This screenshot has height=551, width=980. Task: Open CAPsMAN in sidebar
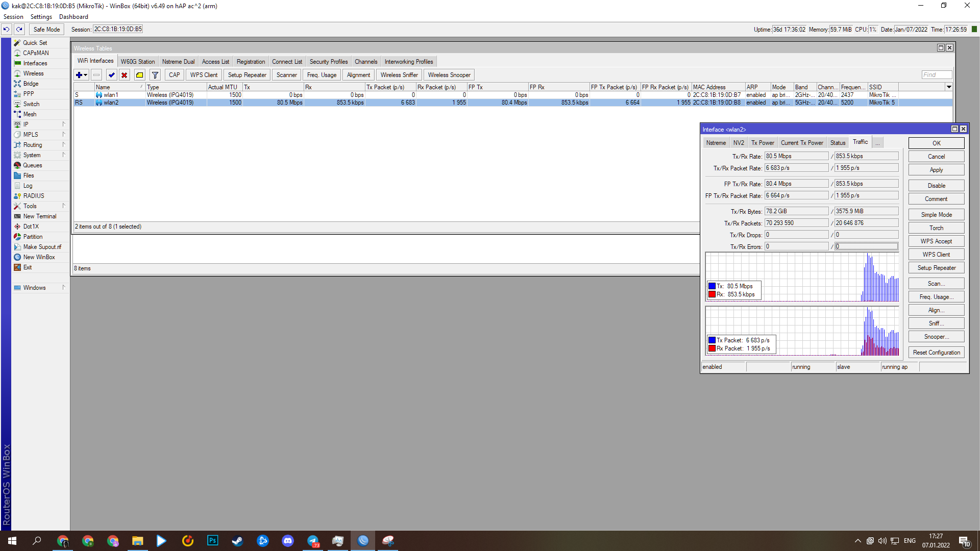[x=36, y=53]
